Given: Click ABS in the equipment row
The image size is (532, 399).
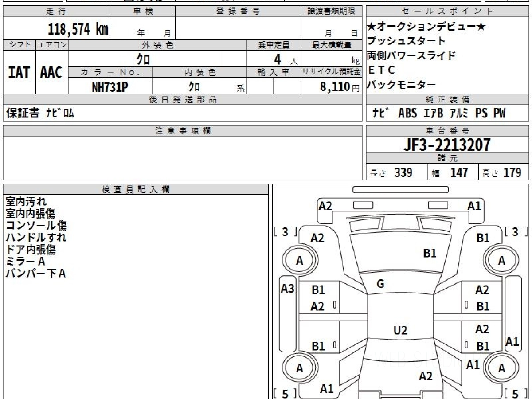Looking at the screenshot, I should point(407,113).
